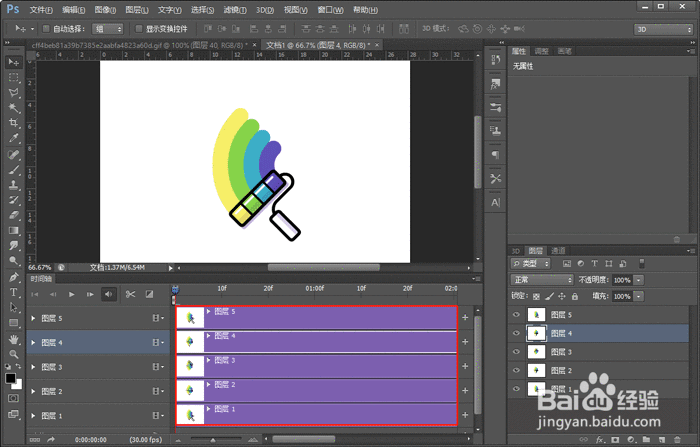Select the Eraser tool

coord(13,215)
